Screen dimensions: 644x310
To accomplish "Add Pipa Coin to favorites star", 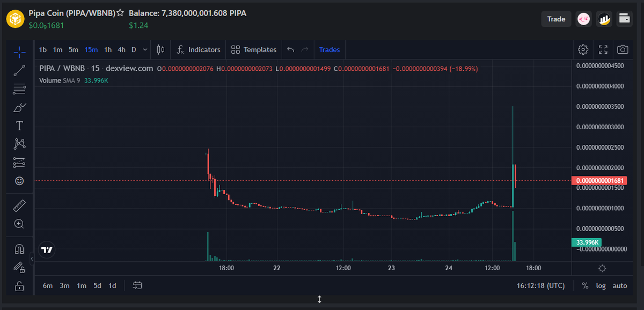I will 121,12.
